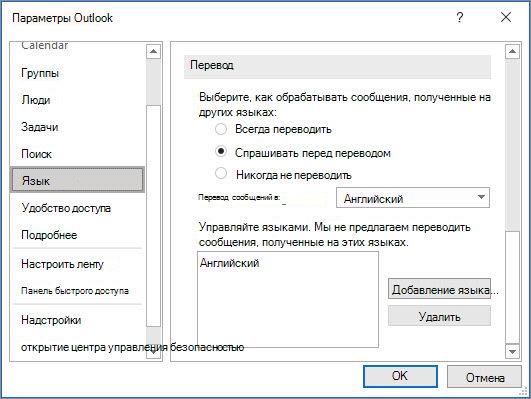Click the right pane scroll down arrow
Image resolution: width=531 pixels, height=399 pixels.
[x=512, y=352]
